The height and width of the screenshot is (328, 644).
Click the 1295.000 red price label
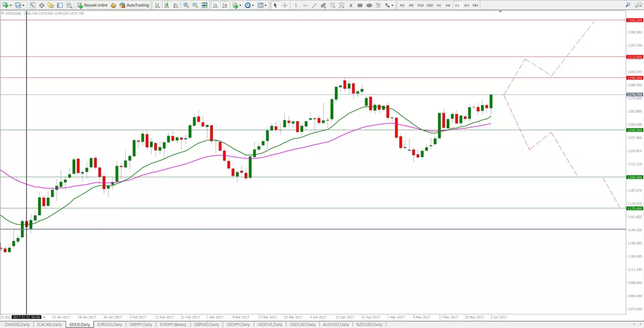point(634,78)
